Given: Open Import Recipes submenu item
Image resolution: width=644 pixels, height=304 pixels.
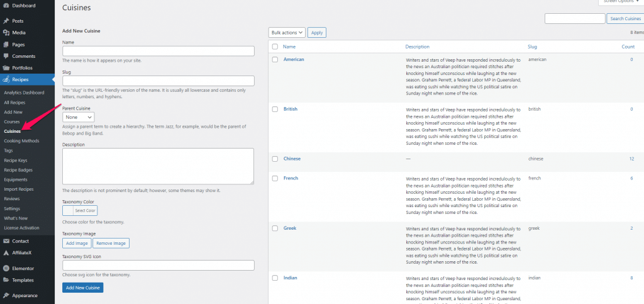Looking at the screenshot, I should [19, 189].
